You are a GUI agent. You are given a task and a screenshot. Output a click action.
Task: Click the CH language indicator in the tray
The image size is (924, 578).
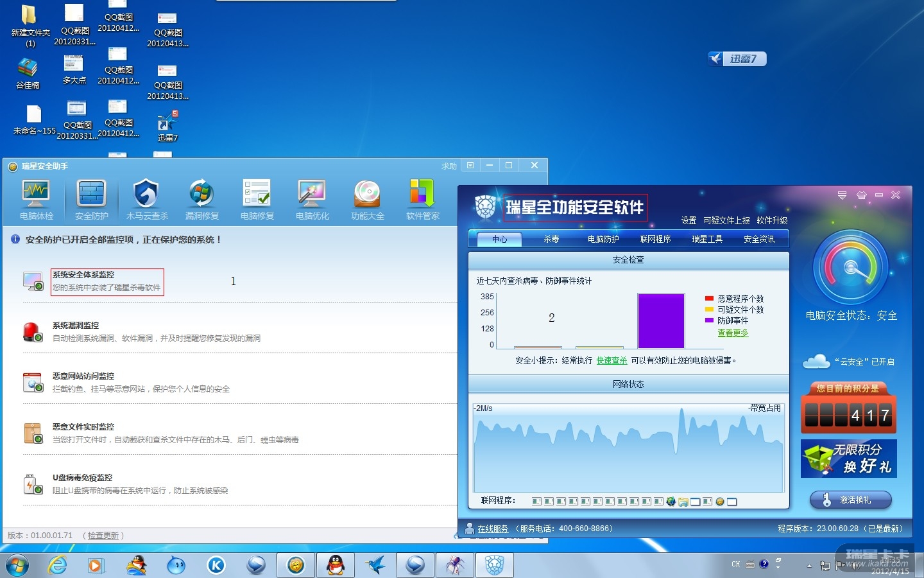735,565
